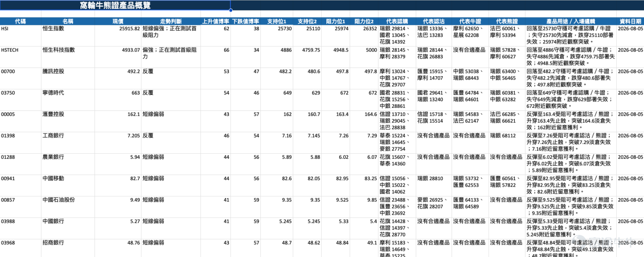Select the code cell 01398

point(21,142)
